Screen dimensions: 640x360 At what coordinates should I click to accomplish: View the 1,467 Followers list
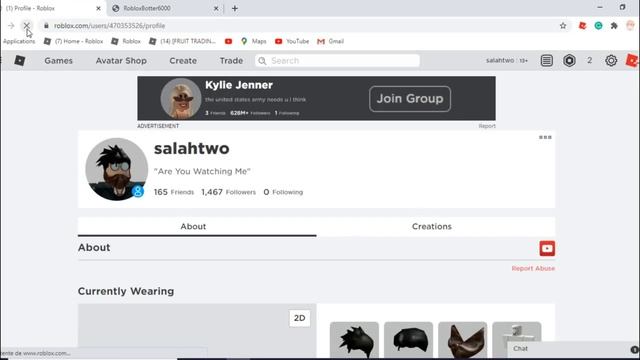[x=229, y=192]
